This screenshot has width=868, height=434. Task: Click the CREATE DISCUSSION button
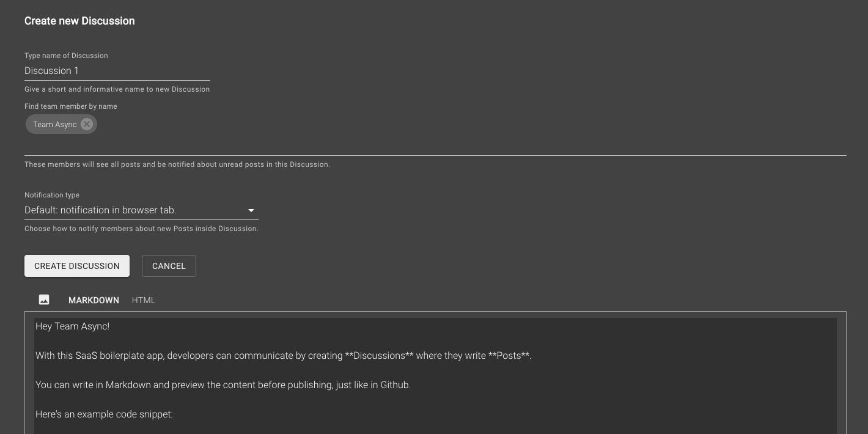(77, 266)
